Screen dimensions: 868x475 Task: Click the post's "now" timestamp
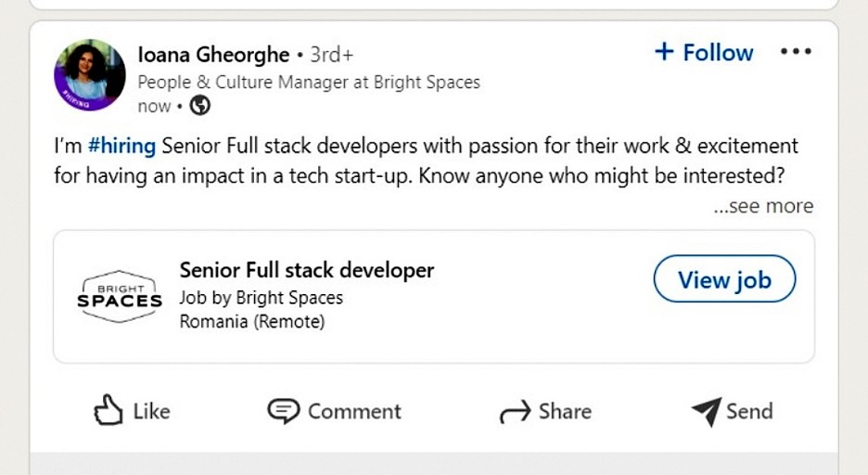(x=154, y=106)
